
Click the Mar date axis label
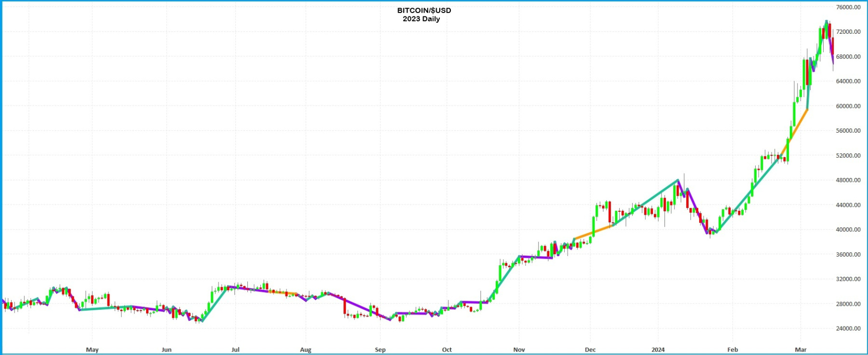800,350
